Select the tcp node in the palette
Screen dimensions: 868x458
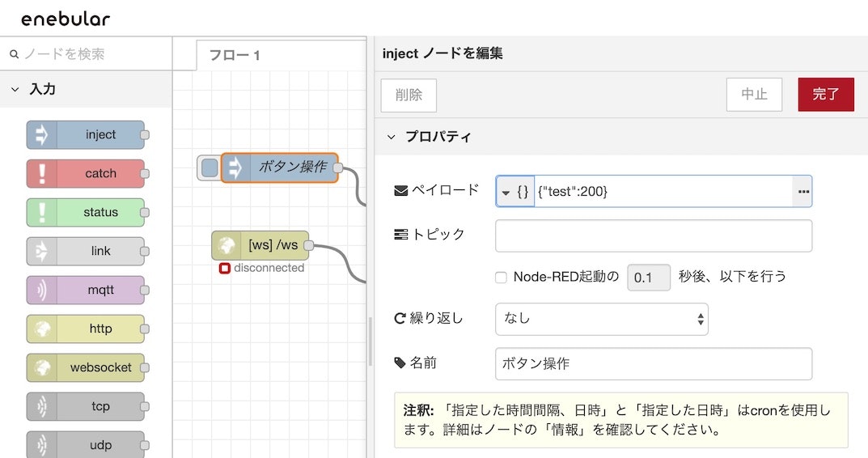tap(85, 406)
